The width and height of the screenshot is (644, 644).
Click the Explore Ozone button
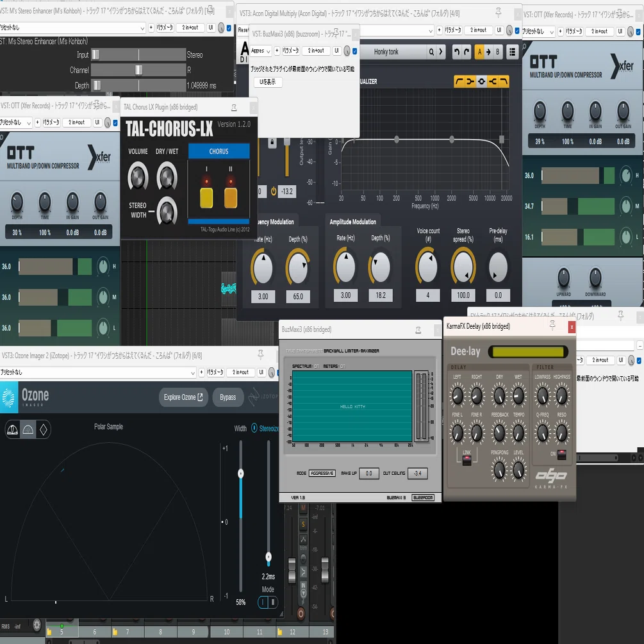point(183,397)
